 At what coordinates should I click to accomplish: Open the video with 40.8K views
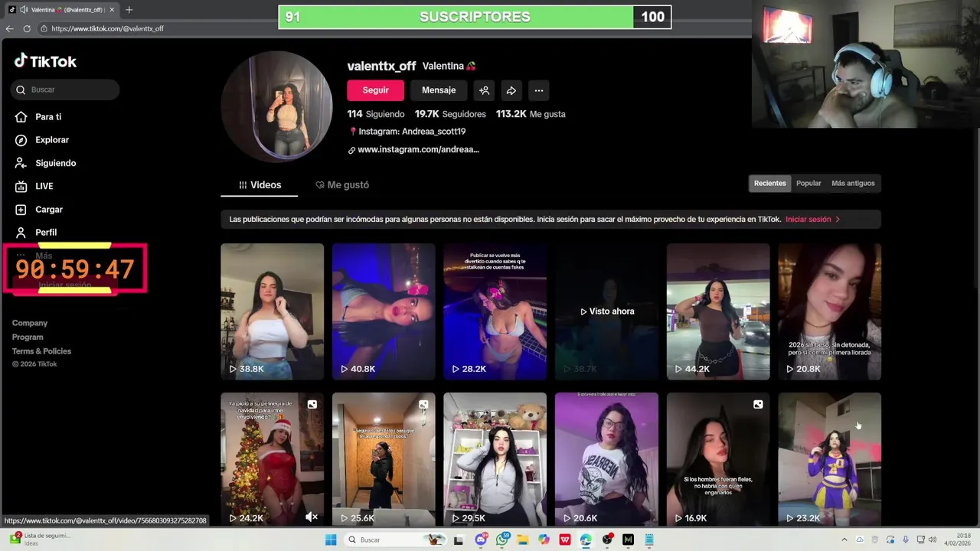[x=384, y=311]
